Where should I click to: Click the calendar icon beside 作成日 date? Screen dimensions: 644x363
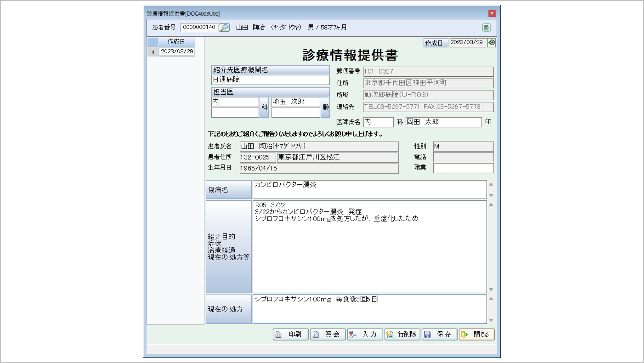pos(492,42)
